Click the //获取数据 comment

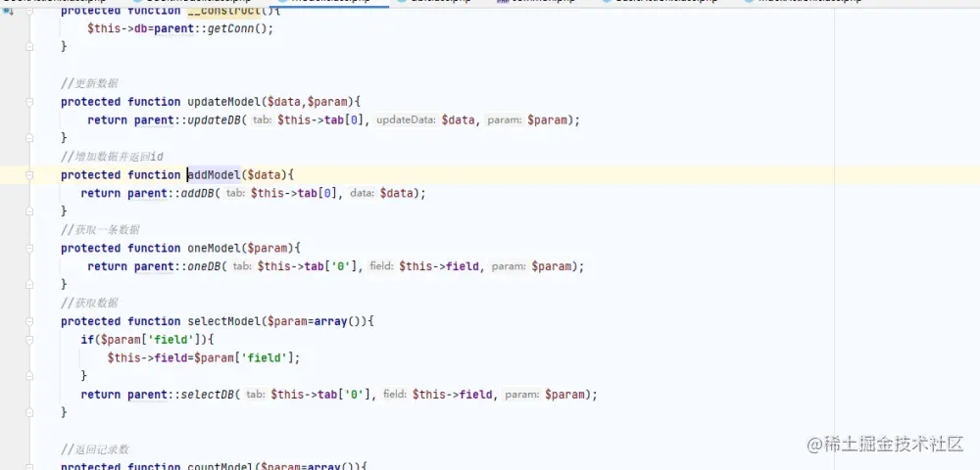pyautogui.click(x=89, y=303)
